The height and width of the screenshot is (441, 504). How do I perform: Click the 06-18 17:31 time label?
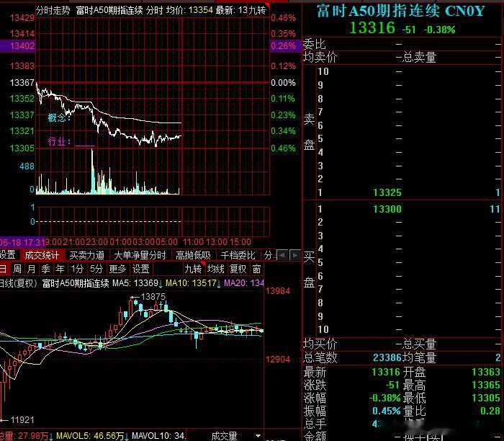point(22,243)
